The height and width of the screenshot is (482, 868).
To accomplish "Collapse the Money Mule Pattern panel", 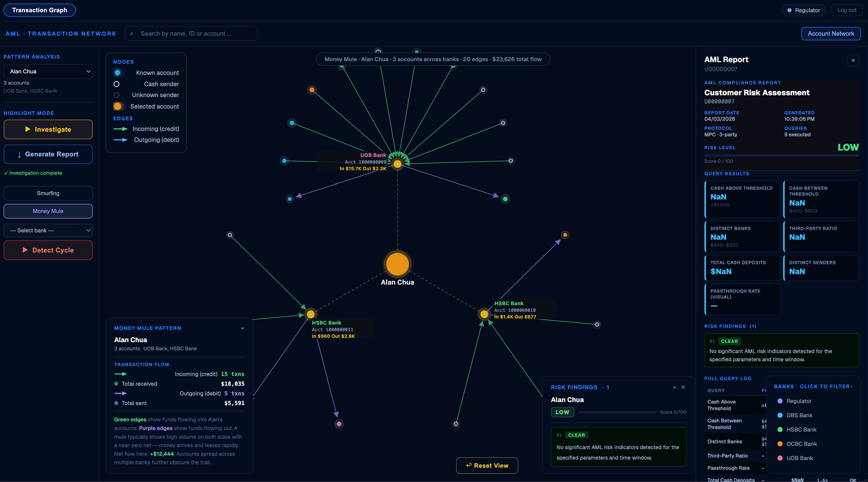I will pyautogui.click(x=243, y=328).
